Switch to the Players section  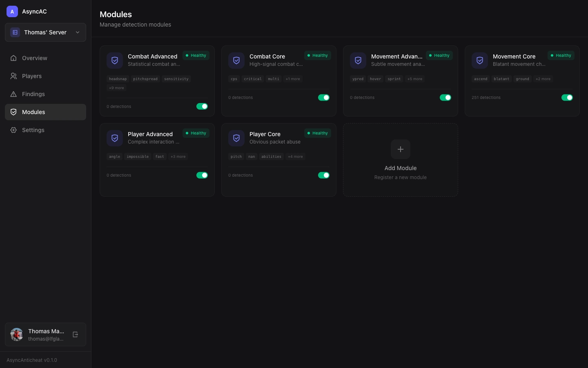coord(32,76)
